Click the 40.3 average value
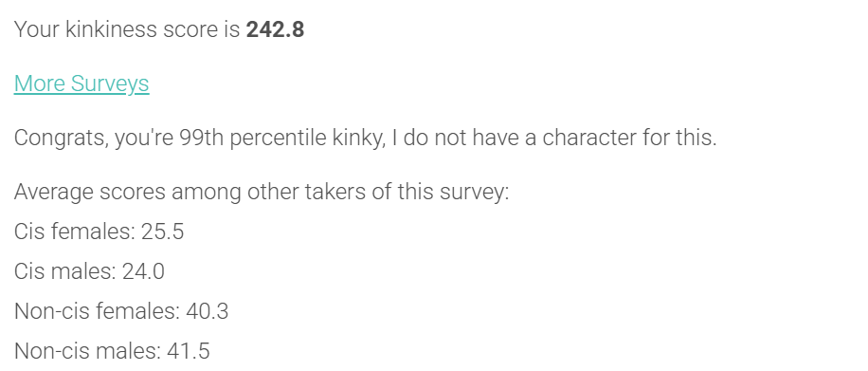Screen dimensions: 868x371 [x=207, y=311]
